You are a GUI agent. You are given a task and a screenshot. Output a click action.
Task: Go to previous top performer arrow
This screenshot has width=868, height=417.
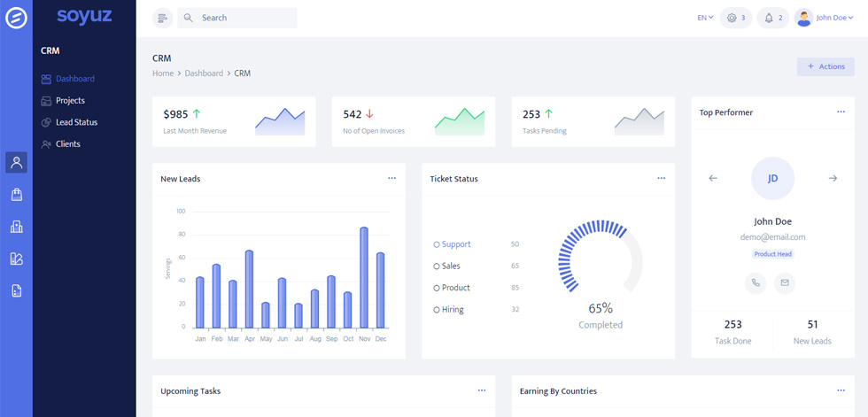pyautogui.click(x=713, y=178)
